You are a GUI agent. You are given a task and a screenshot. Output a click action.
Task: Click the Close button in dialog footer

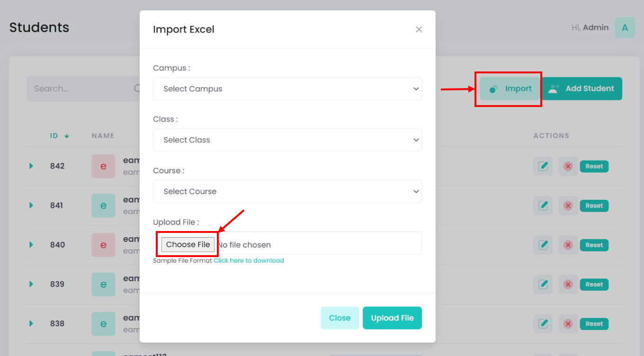pos(340,318)
